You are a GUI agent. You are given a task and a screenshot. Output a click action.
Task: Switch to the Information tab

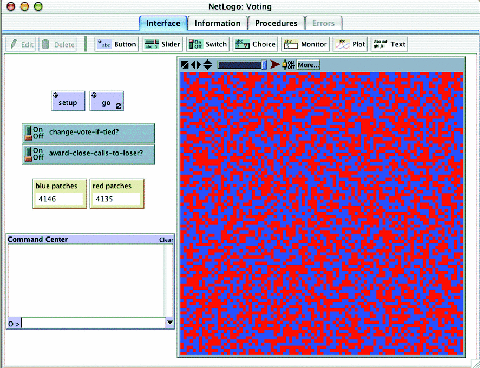[x=217, y=23]
